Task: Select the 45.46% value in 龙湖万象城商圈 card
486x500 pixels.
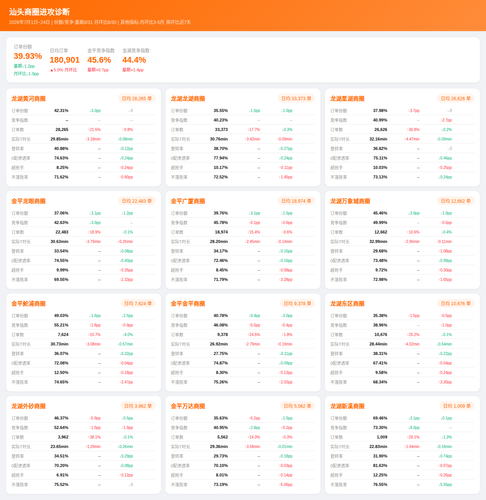Action: coord(380,213)
